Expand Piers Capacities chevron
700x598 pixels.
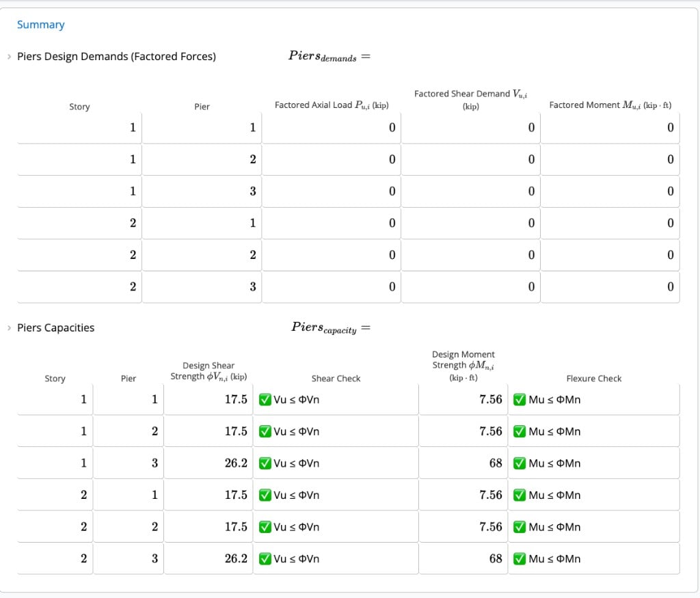coord(9,328)
